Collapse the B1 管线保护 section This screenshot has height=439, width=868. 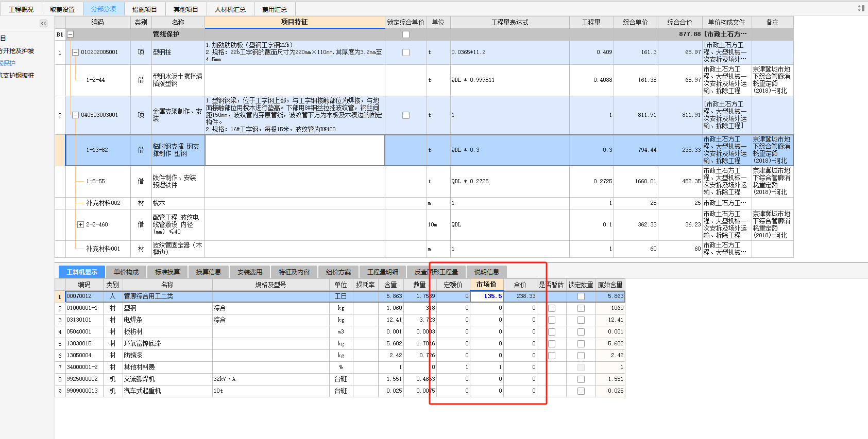tap(71, 34)
